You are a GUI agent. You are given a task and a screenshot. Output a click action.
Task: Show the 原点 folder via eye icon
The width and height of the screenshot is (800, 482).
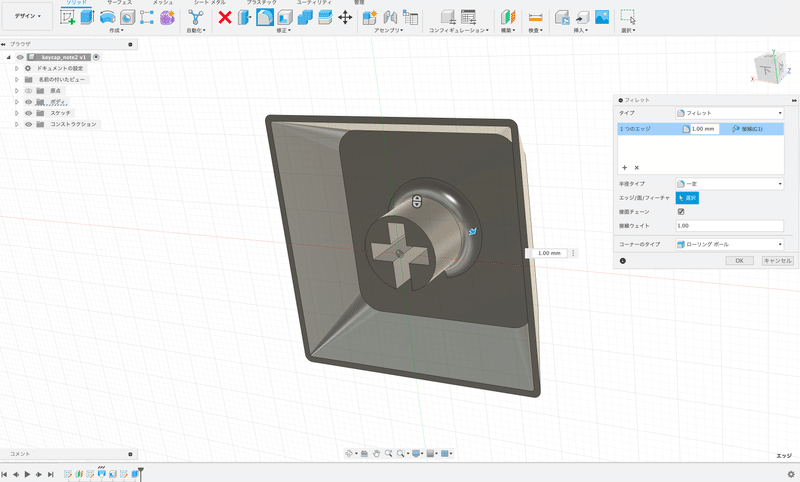28,91
